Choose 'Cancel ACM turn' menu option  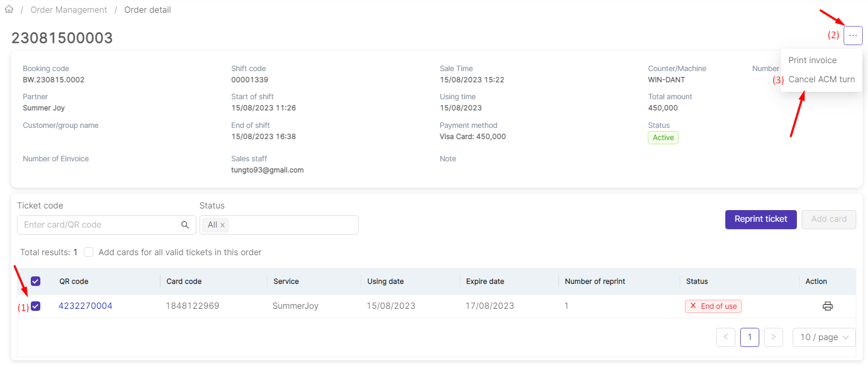821,80
